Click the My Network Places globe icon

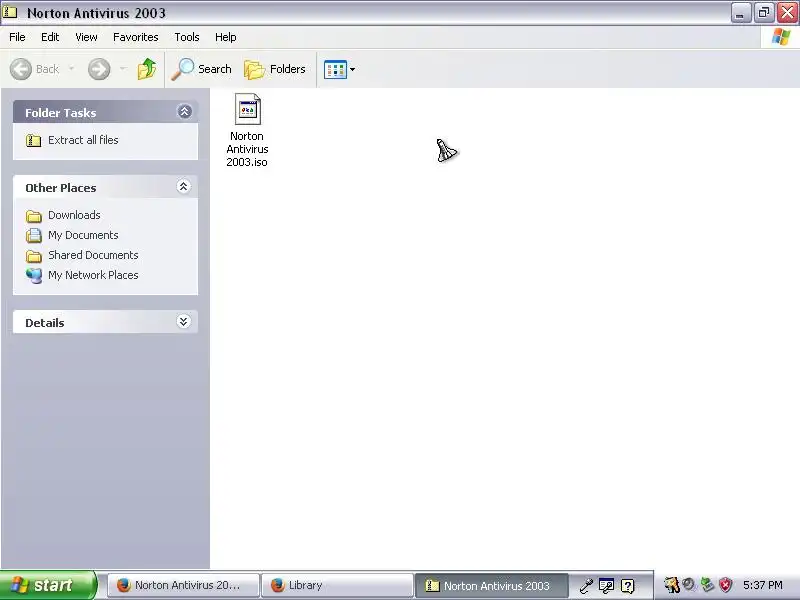(x=34, y=276)
